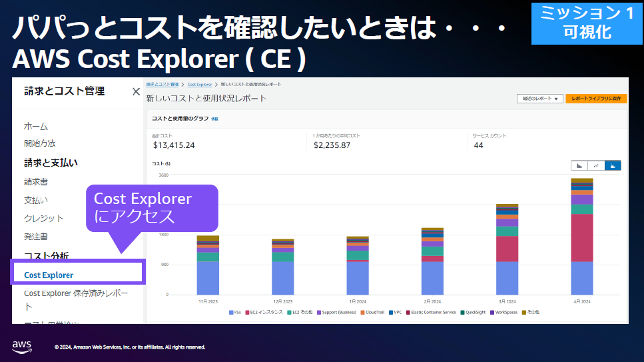Image resolution: width=644 pixels, height=362 pixels.
Task: Select Cost Explorer in the sidebar
Action: tap(49, 275)
